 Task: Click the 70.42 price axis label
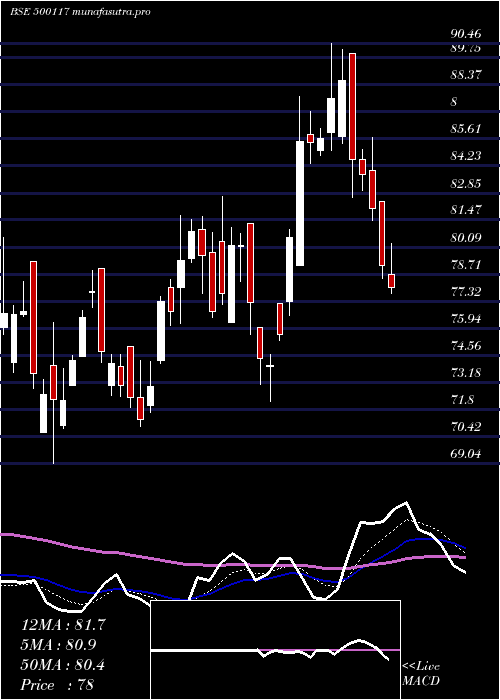pyautogui.click(x=466, y=427)
